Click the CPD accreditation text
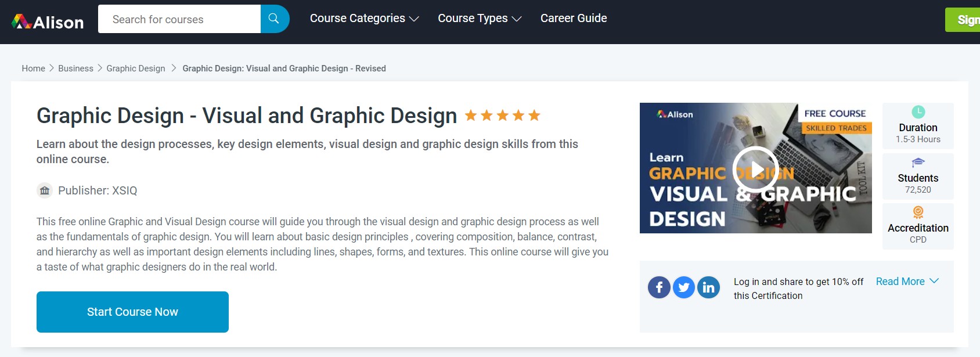The width and height of the screenshot is (980, 357). 918,240
